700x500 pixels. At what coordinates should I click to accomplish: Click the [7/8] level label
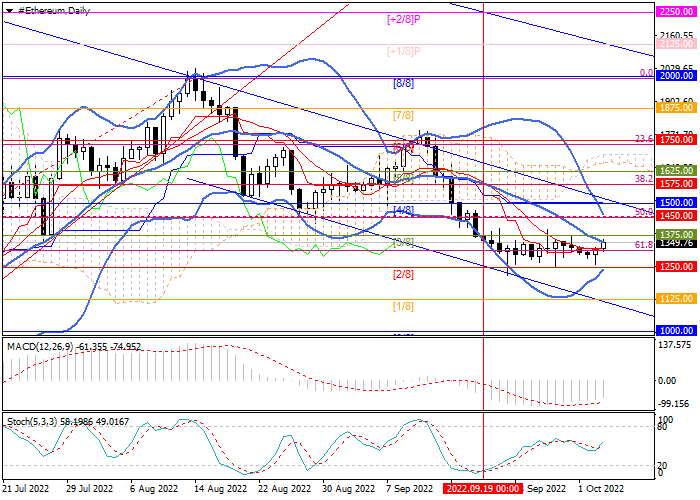(x=403, y=115)
